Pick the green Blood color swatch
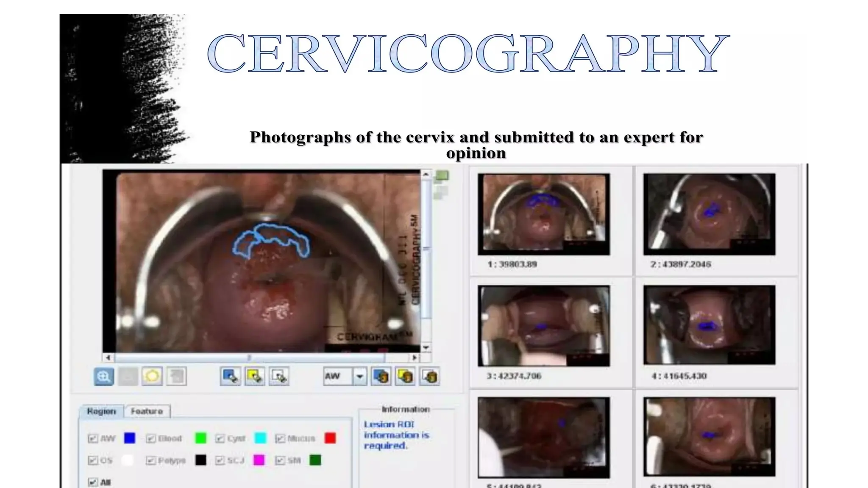The image size is (868, 488). [200, 438]
